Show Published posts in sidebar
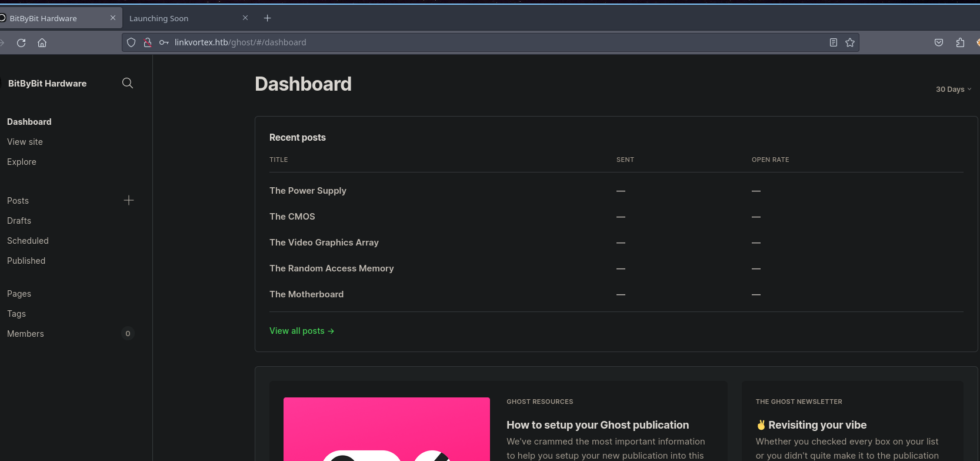980x461 pixels. (26, 261)
